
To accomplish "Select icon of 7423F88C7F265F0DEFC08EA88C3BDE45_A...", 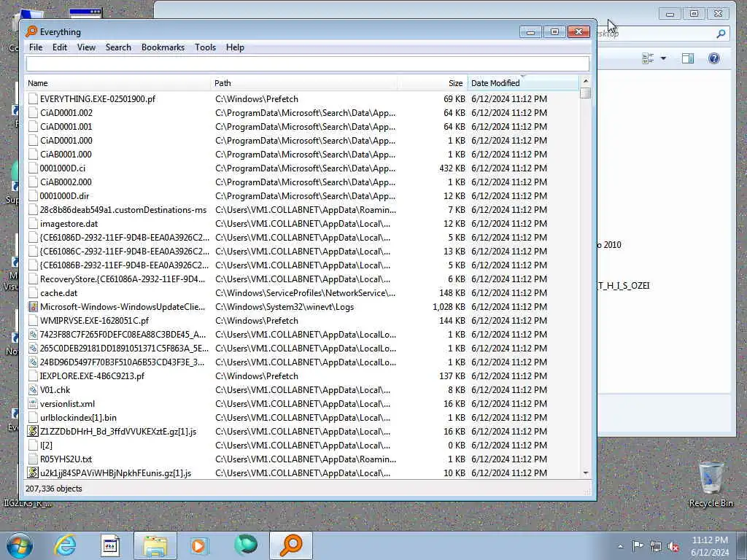I will 33,334.
